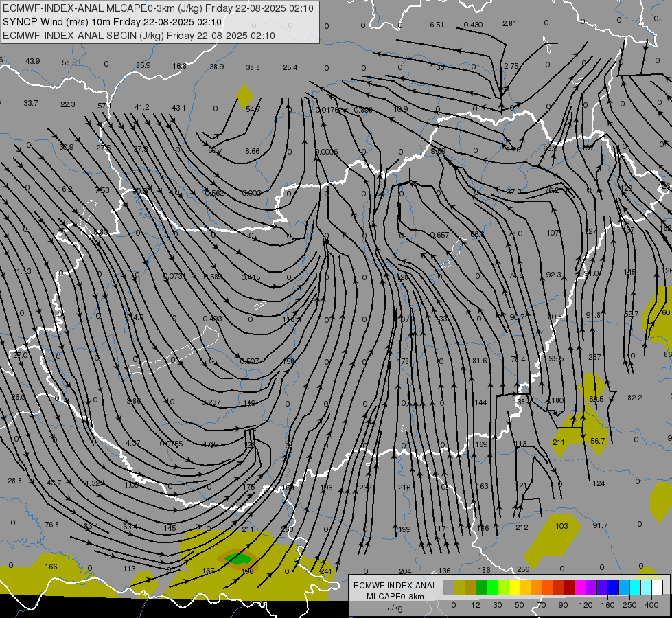
Task: Click the legend scale label 30
Action: point(498,605)
